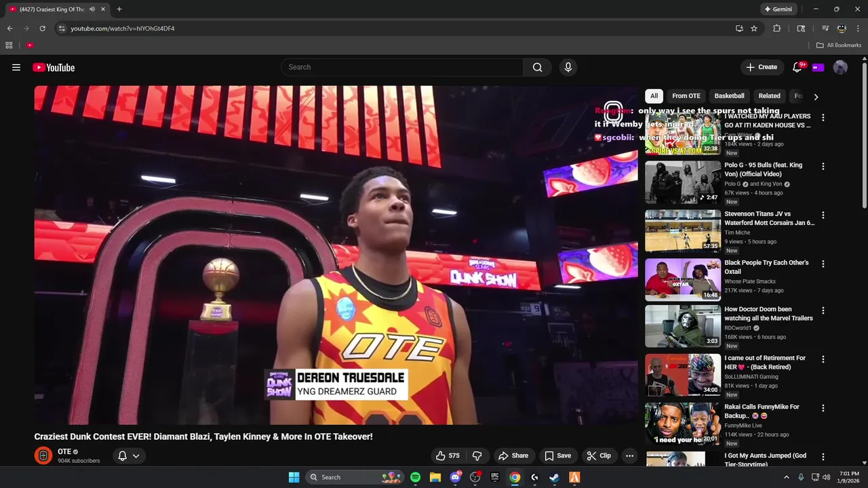Select the Basketball filter chip

click(x=730, y=96)
